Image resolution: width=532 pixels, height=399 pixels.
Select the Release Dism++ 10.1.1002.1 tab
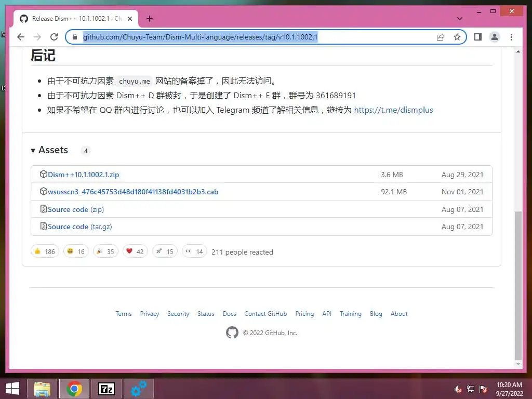point(76,19)
